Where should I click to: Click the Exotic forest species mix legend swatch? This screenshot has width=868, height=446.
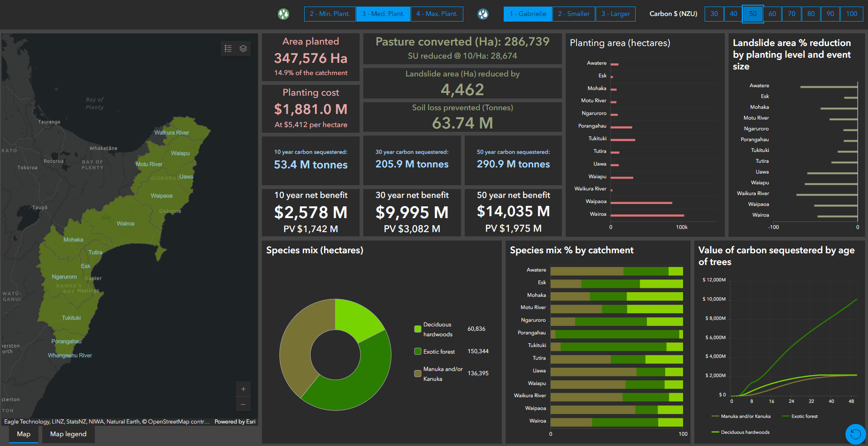point(418,351)
